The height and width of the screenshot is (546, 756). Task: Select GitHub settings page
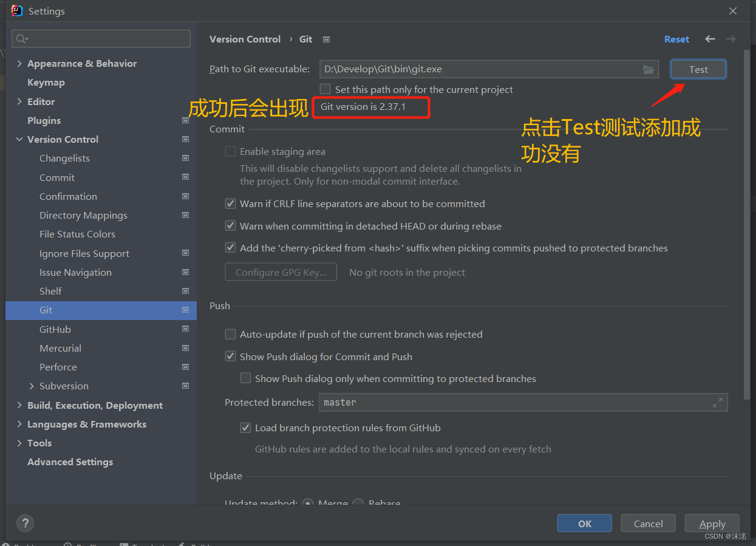pos(55,329)
